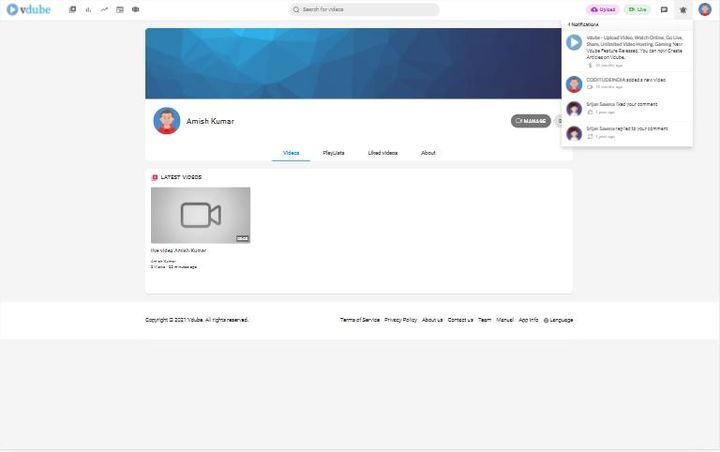Click avatar beside the replied to your comment notification

pyautogui.click(x=574, y=133)
